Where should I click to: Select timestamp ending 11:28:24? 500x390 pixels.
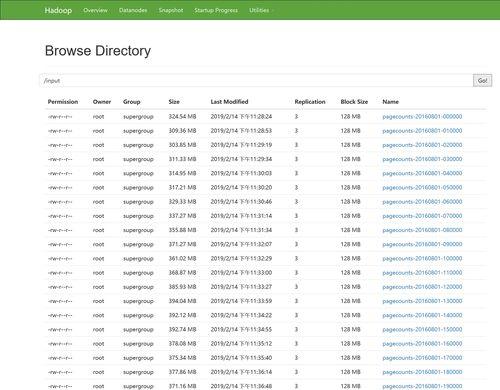click(x=241, y=117)
